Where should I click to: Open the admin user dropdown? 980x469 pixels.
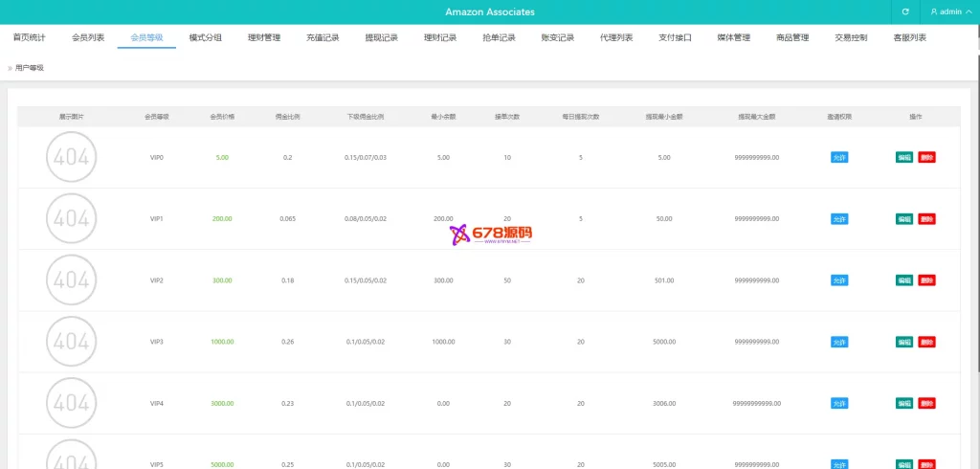tap(950, 11)
